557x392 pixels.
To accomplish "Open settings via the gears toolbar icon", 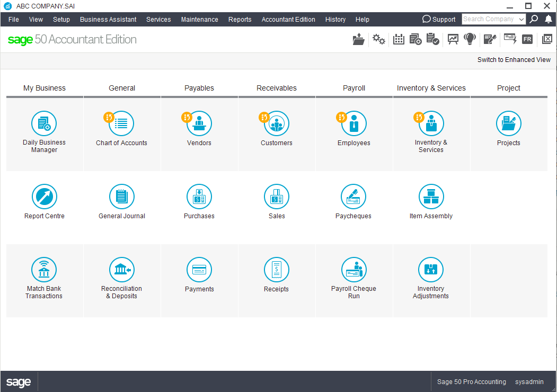I will tap(379, 39).
